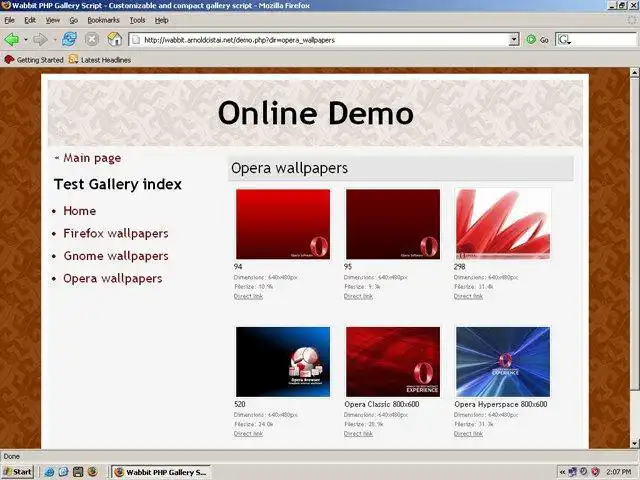Click the Main page link
Image resolution: width=640 pixels, height=480 pixels.
point(92,158)
